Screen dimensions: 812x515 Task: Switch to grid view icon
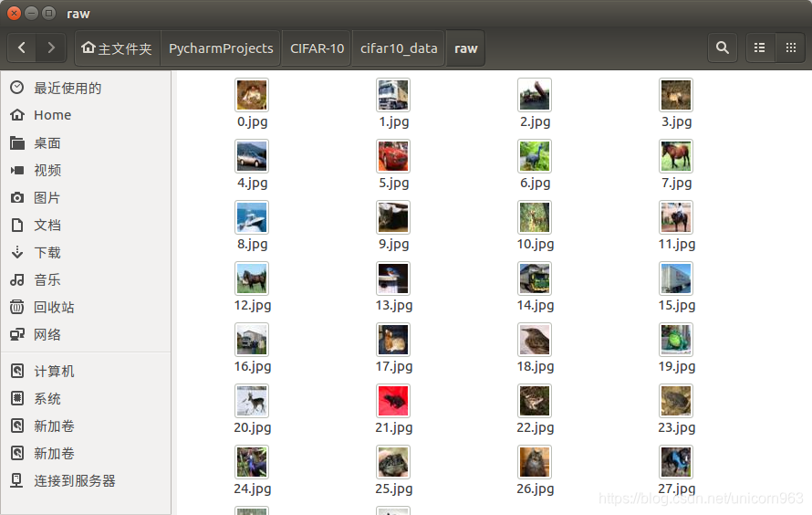pos(791,48)
